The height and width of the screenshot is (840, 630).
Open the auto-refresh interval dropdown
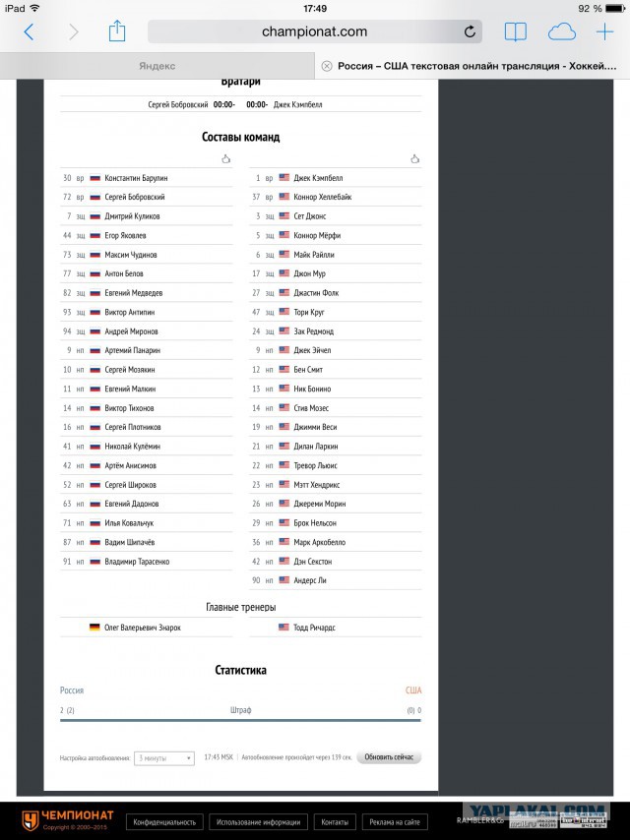[164, 758]
